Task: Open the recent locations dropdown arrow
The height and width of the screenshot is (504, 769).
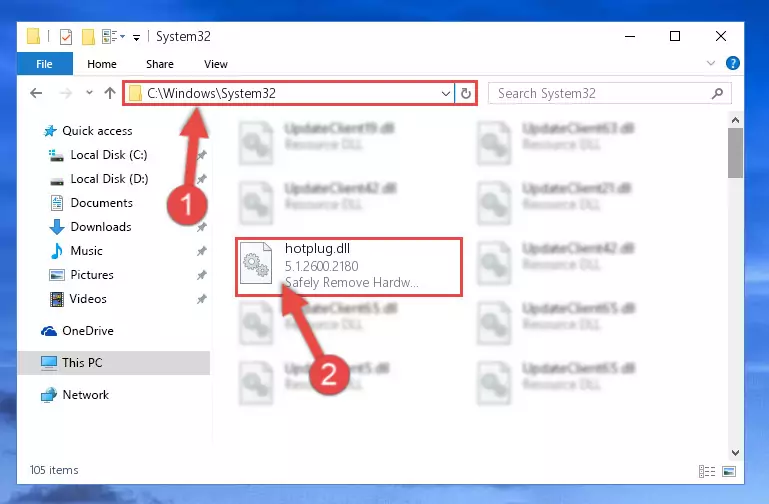Action: pos(89,92)
